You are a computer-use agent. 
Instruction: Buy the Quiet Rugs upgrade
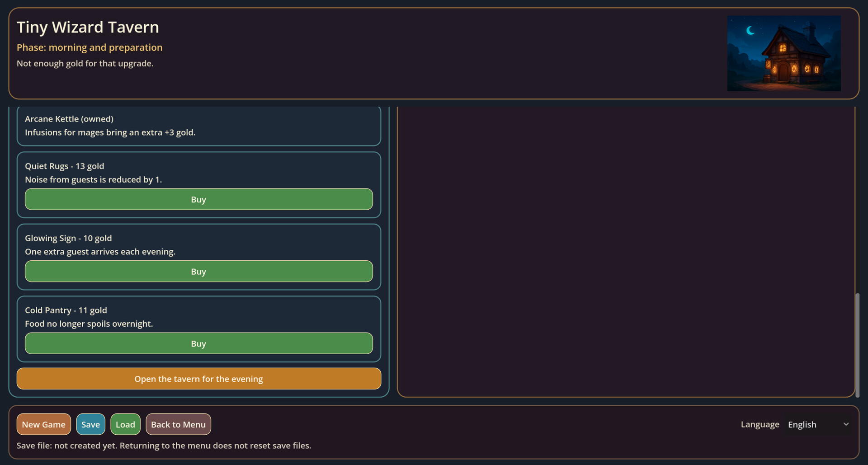point(198,199)
